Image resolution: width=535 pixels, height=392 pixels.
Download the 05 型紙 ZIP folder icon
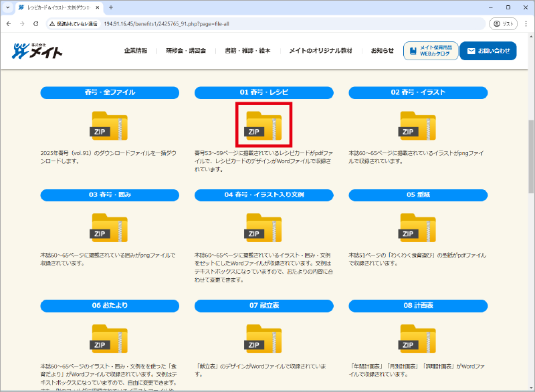418,228
